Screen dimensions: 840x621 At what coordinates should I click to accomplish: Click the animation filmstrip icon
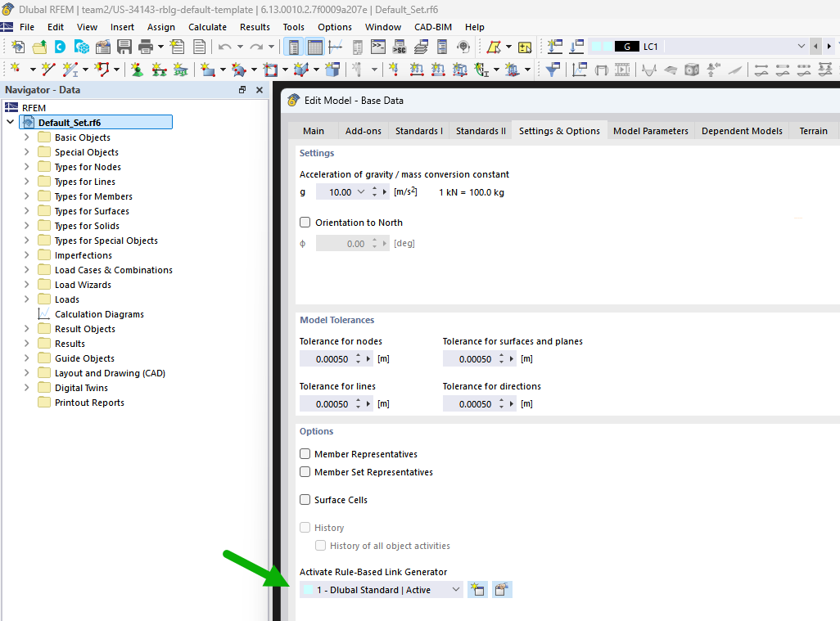tap(622, 69)
